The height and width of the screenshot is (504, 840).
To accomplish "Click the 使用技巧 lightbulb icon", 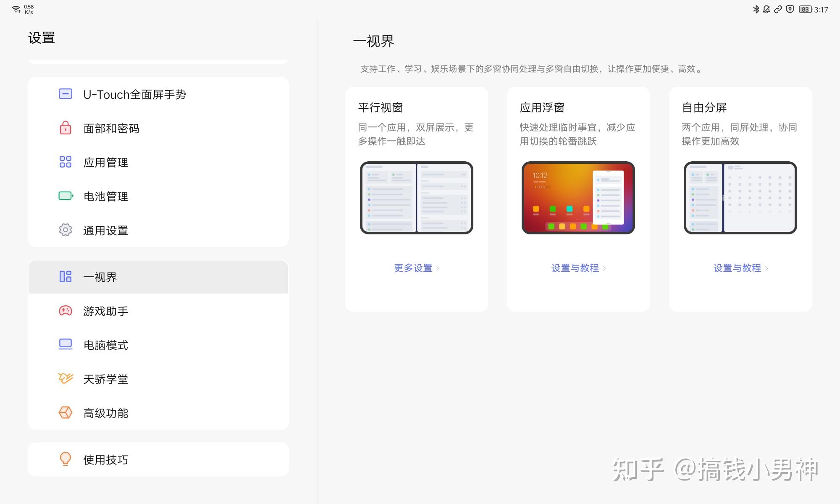I will (x=65, y=459).
